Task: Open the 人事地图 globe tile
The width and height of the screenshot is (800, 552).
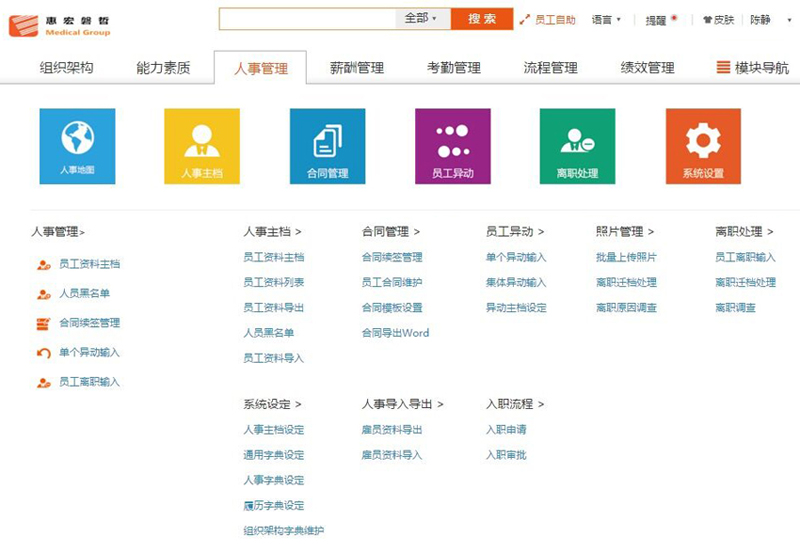Action: [77, 146]
